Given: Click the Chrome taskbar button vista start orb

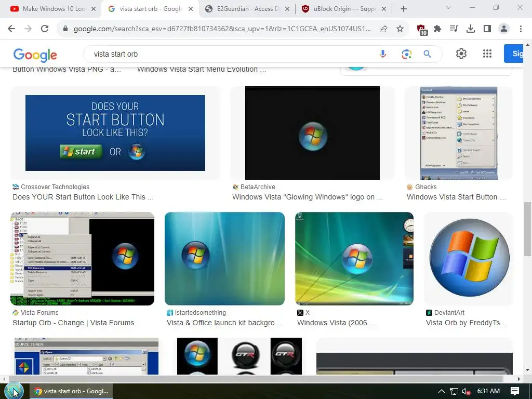Looking at the screenshot, I should click(x=71, y=391).
